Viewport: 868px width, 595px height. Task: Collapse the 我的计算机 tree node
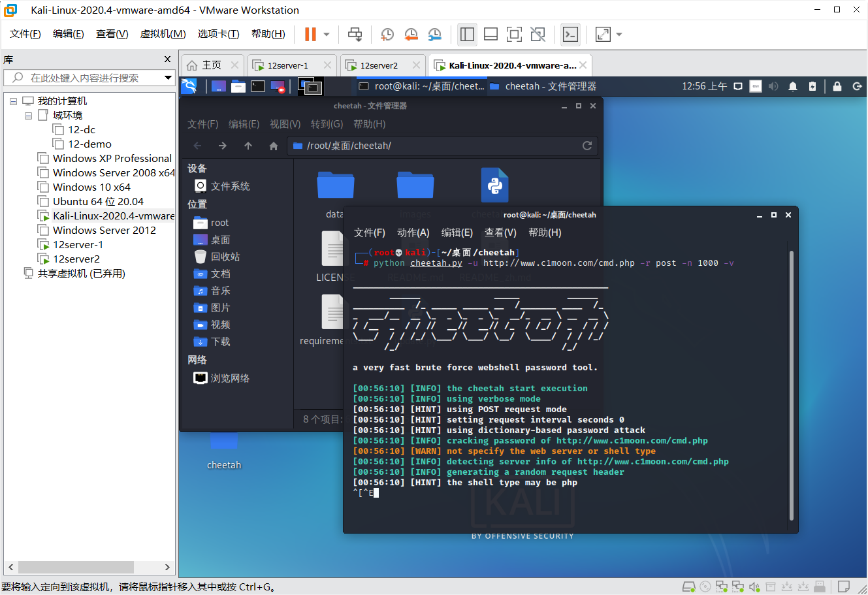(13, 101)
